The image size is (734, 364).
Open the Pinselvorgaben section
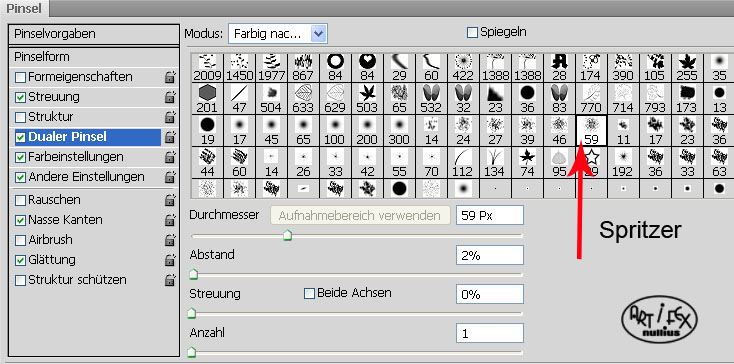(94, 34)
